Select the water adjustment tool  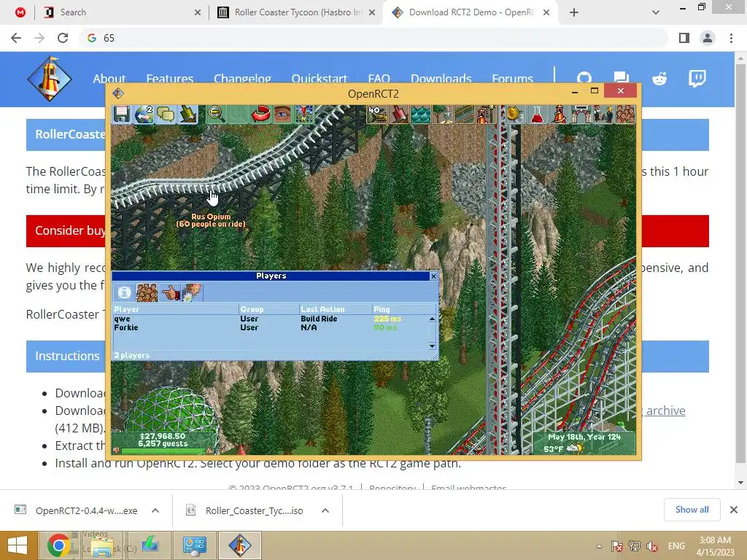(x=421, y=114)
